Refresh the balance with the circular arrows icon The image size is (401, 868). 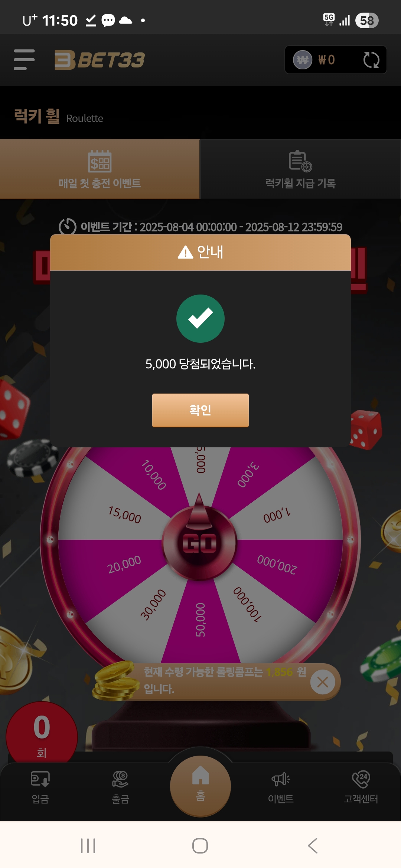371,60
